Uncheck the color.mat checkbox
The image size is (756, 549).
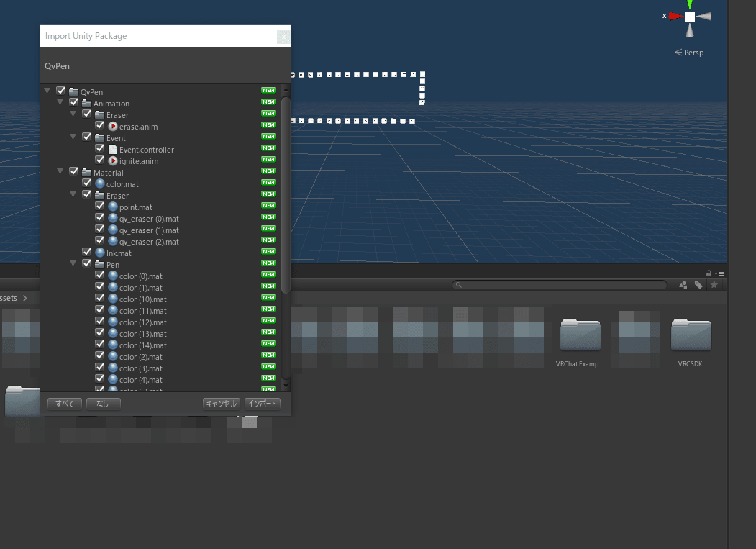(x=87, y=184)
